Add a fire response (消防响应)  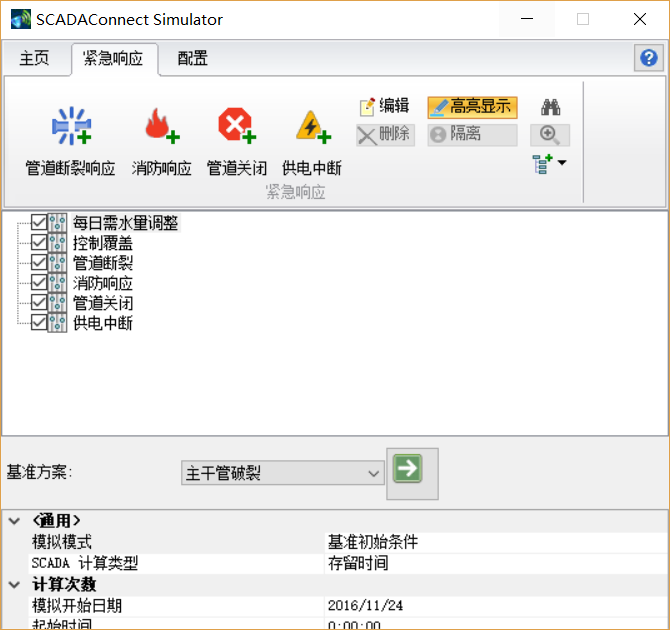pyautogui.click(x=162, y=141)
